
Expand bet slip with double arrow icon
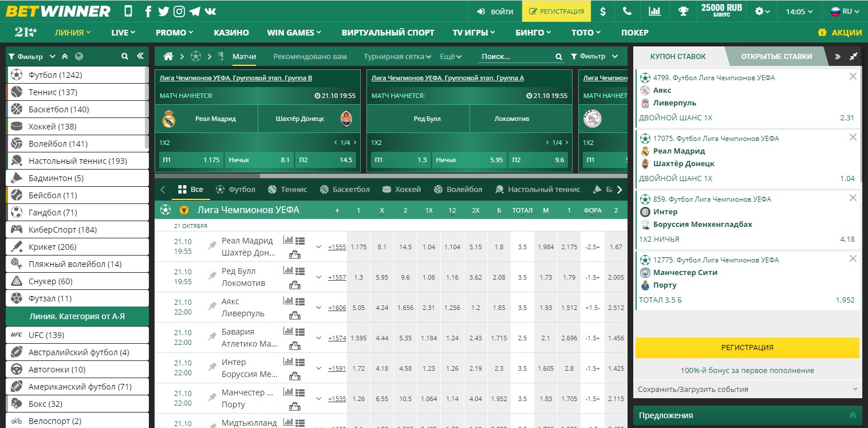[838, 56]
